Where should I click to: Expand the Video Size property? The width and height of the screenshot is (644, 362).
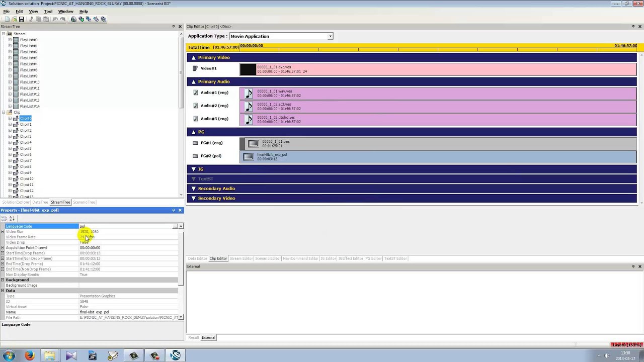3,232
